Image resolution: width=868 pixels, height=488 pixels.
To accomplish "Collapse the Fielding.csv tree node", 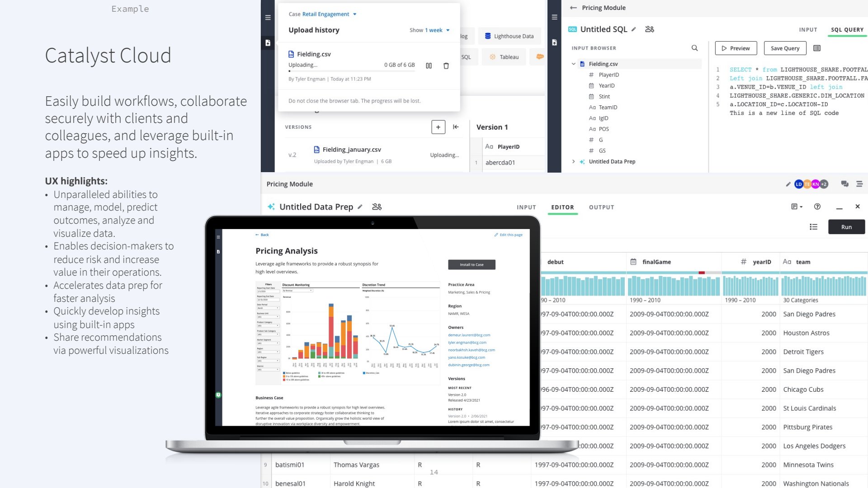I will [x=574, y=64].
